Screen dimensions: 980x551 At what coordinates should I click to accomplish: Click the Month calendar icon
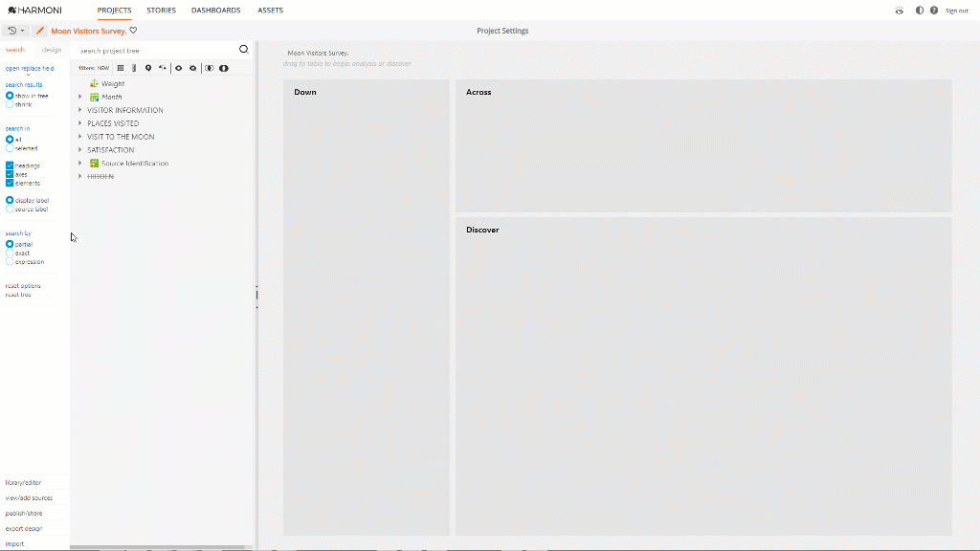94,97
